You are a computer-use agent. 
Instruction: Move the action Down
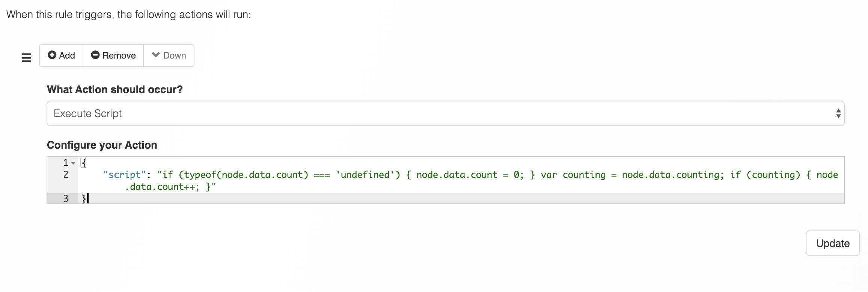(x=169, y=56)
